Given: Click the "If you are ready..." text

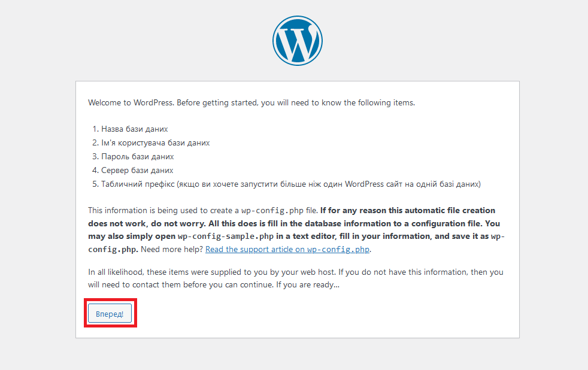Looking at the screenshot, I should pyautogui.click(x=307, y=284).
